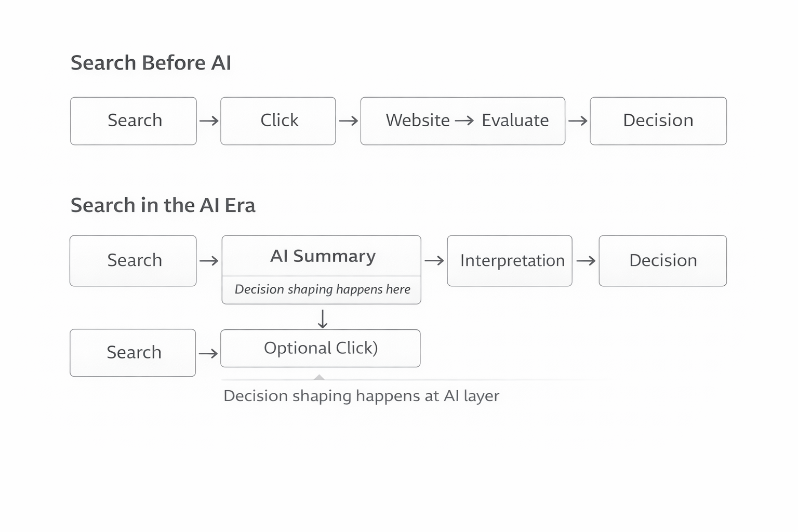Screen dimensions: 798x532
Task: Click the Search box beside Optional Click
Action: (x=133, y=353)
